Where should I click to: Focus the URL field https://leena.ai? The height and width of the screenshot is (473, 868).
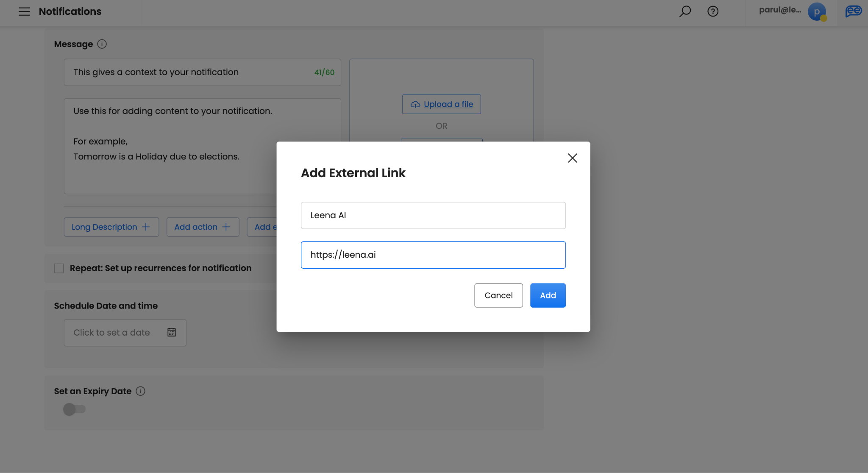coord(433,255)
